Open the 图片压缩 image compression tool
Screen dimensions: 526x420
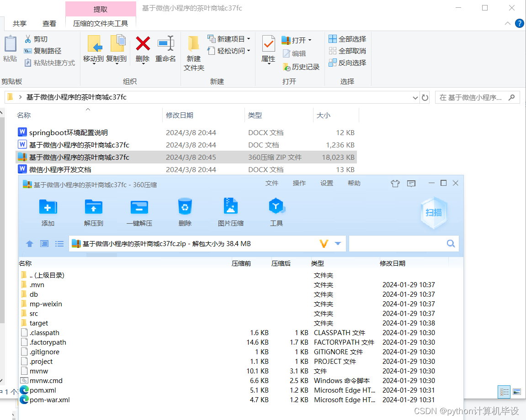point(230,206)
